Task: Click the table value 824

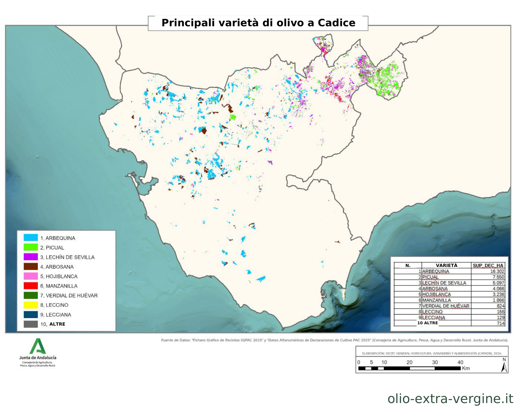Action: tap(500, 306)
